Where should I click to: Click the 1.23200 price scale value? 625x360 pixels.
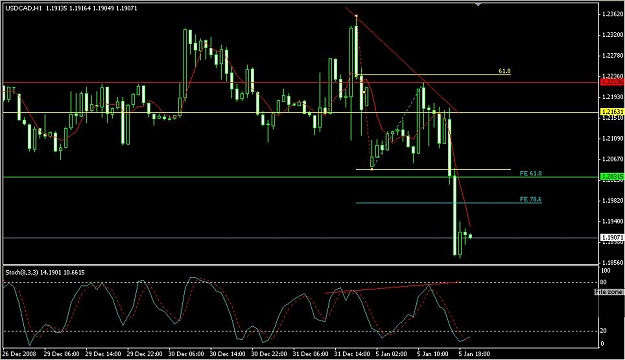(612, 35)
